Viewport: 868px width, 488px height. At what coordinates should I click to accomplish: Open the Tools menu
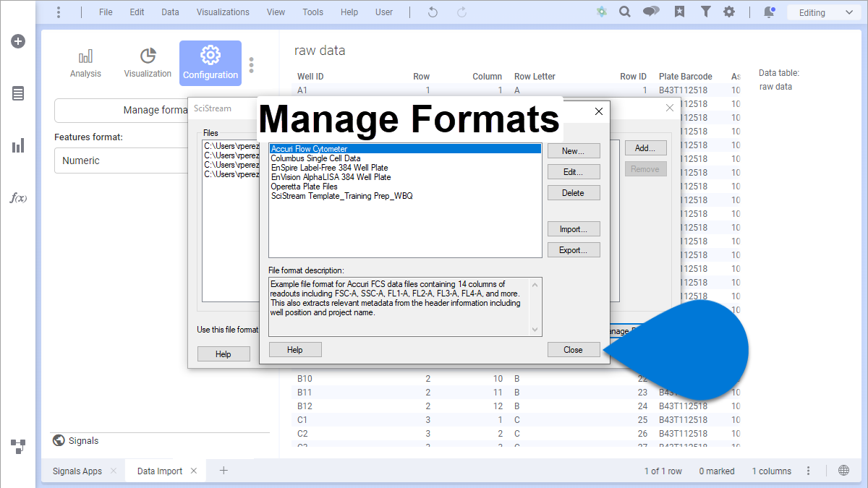click(313, 12)
